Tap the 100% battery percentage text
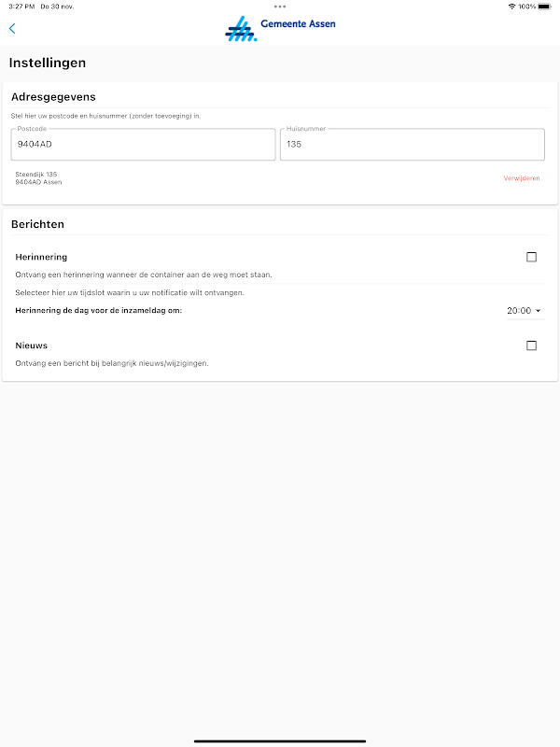Image resolution: width=560 pixels, height=747 pixels. pyautogui.click(x=527, y=7)
